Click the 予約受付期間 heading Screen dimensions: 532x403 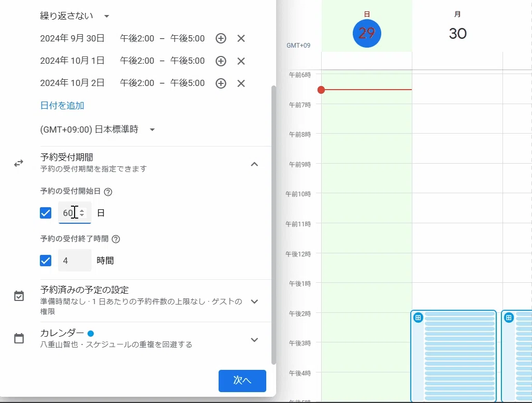click(66, 157)
